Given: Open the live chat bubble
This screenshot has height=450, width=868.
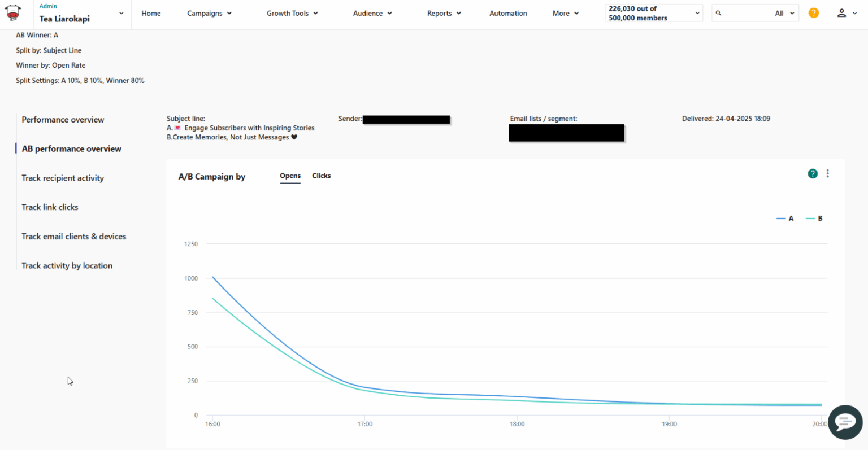Looking at the screenshot, I should [x=845, y=422].
